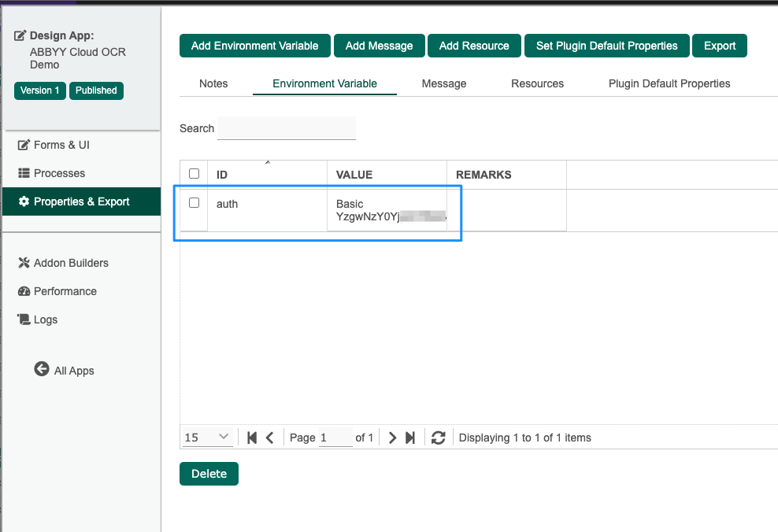Click the first page pagination icon
The height and width of the screenshot is (532, 778).
[x=252, y=438]
